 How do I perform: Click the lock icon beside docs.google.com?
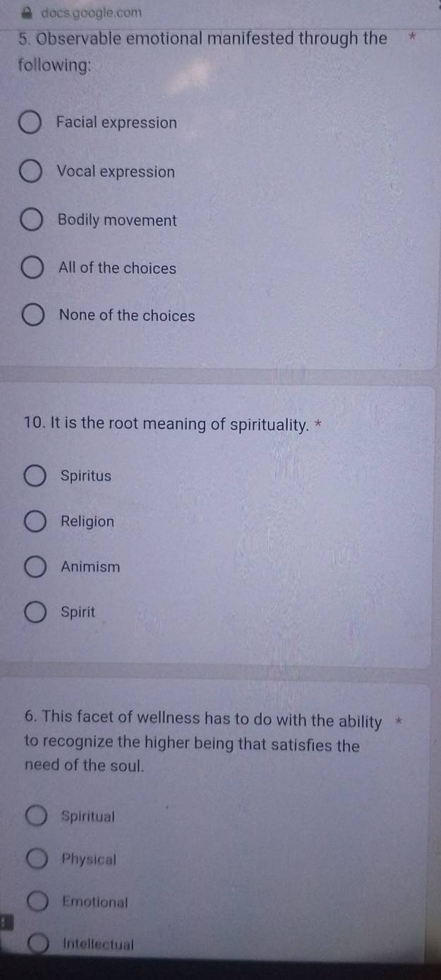coord(27,11)
